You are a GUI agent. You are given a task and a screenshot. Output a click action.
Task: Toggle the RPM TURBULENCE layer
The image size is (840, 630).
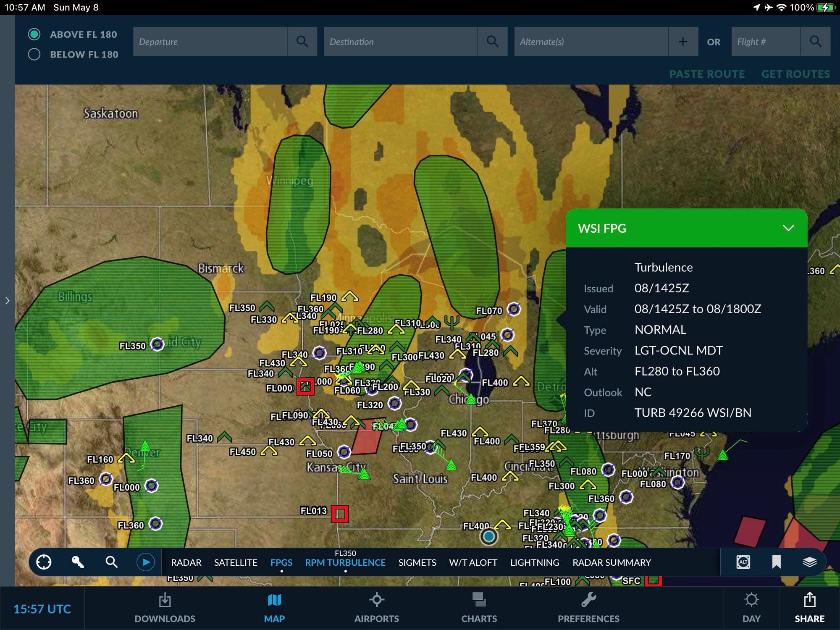click(x=345, y=562)
